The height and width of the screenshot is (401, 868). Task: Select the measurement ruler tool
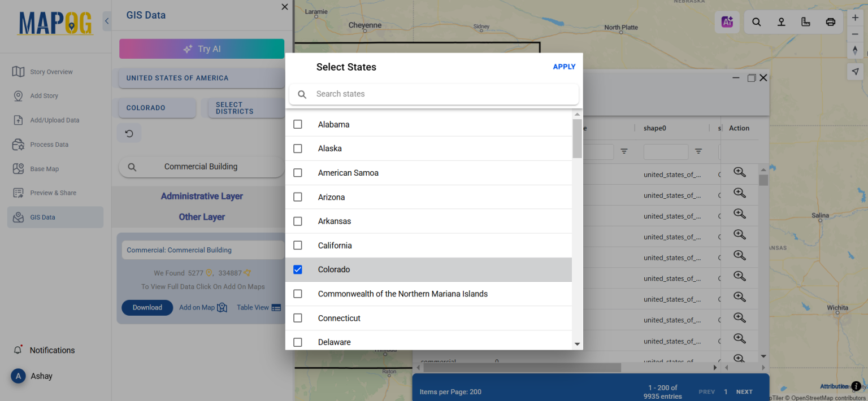coord(805,21)
